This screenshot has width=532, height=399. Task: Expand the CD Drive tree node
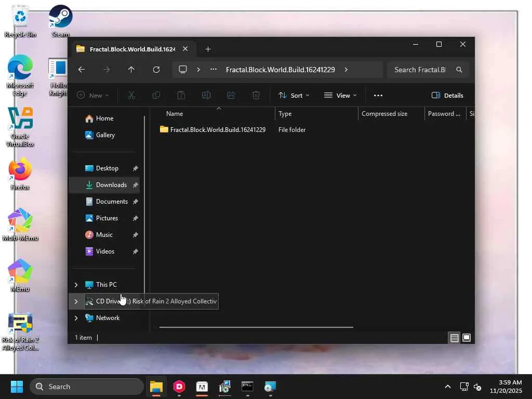pyautogui.click(x=76, y=301)
